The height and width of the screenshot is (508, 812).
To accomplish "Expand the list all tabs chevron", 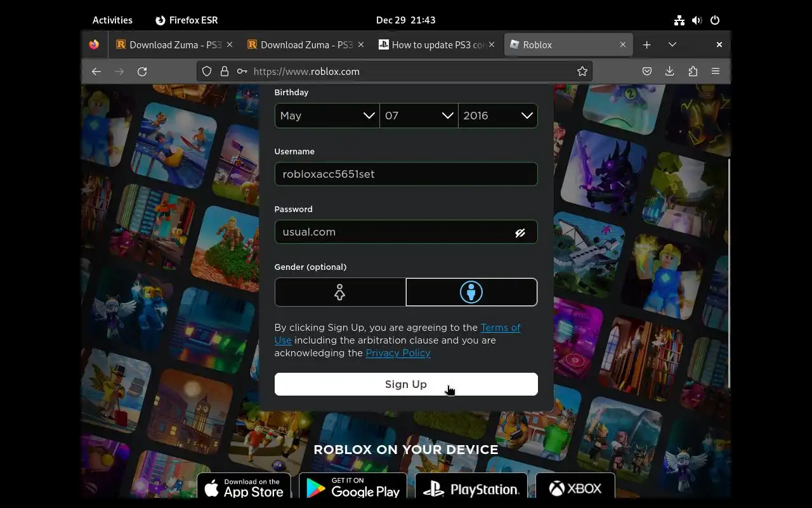I will coord(672,44).
